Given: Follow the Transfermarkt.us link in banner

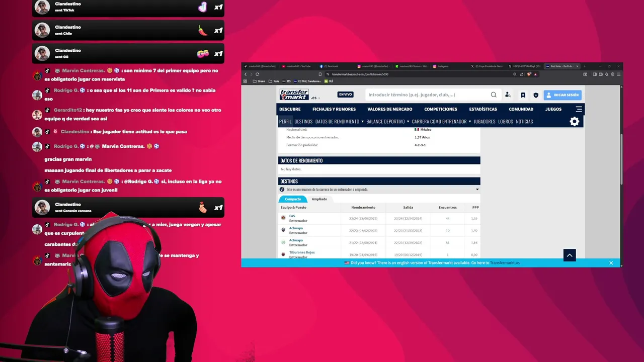Looking at the screenshot, I should (x=505, y=263).
